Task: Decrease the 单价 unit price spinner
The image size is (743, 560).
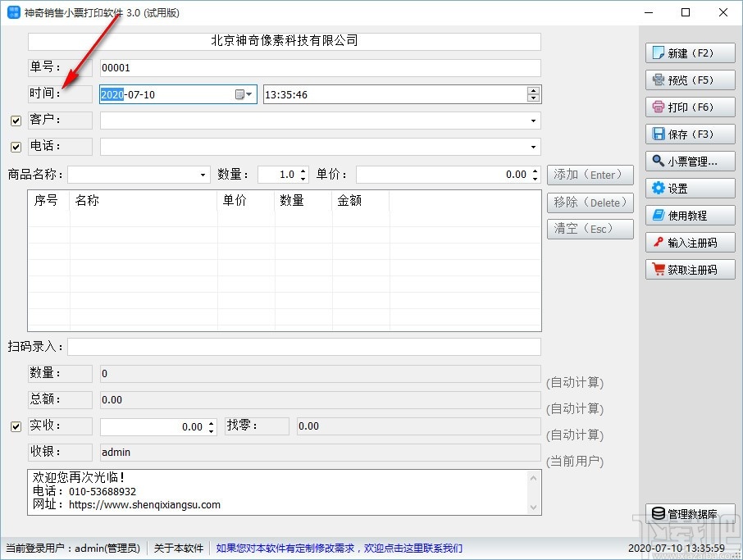Action: (x=535, y=179)
